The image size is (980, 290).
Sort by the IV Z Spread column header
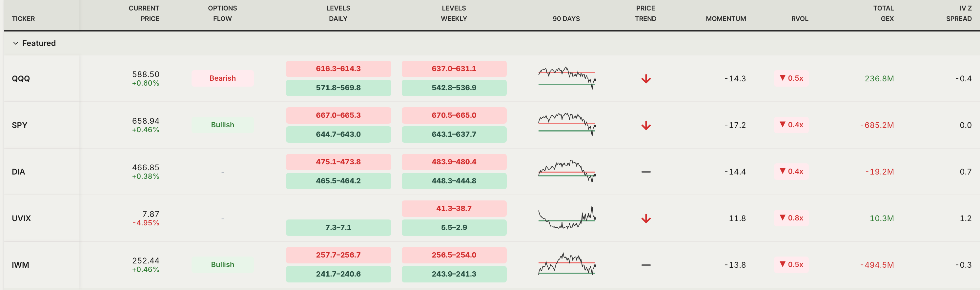(x=959, y=13)
